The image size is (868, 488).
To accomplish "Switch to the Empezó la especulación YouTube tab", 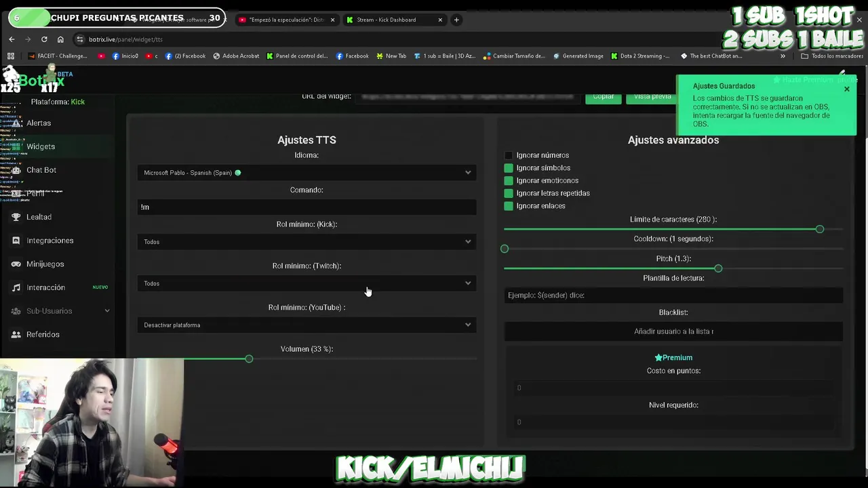I will click(287, 20).
